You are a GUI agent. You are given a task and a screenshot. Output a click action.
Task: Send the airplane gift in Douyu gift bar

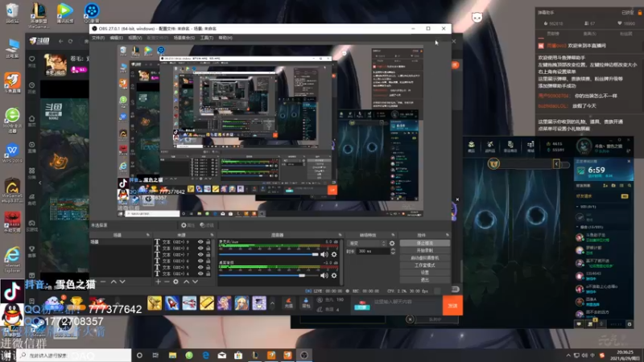pyautogui.click(x=189, y=303)
